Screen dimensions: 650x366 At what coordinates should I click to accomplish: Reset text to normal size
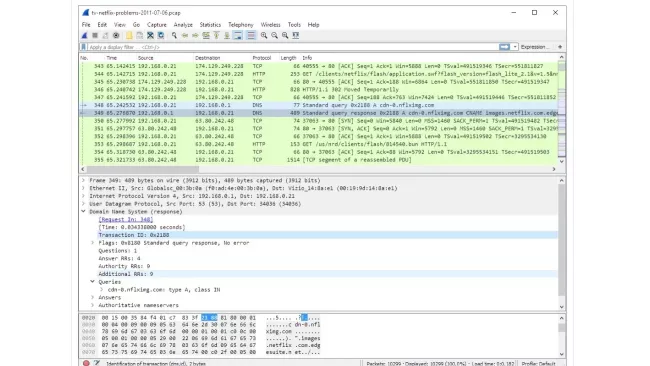(285, 36)
